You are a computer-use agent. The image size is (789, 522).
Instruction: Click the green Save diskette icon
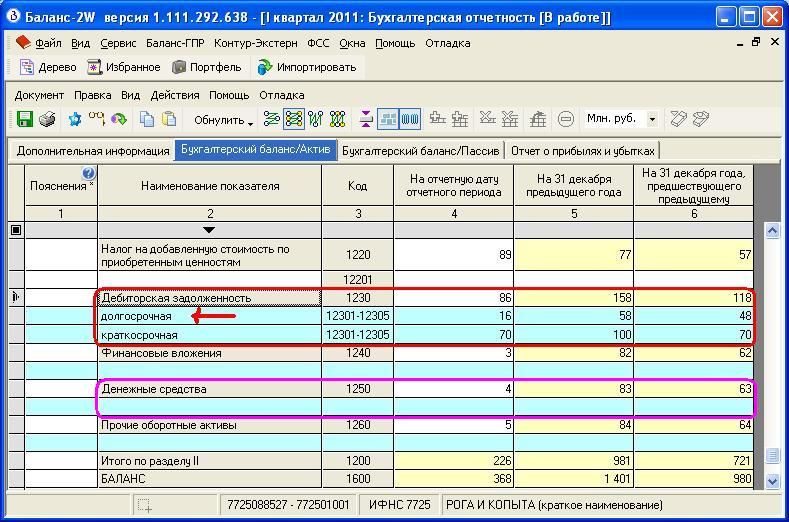coord(25,119)
